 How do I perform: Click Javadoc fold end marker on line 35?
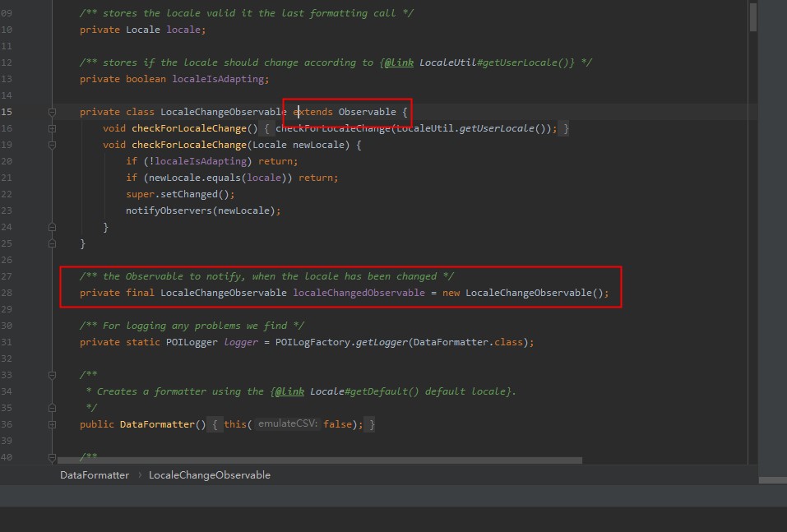[x=52, y=408]
